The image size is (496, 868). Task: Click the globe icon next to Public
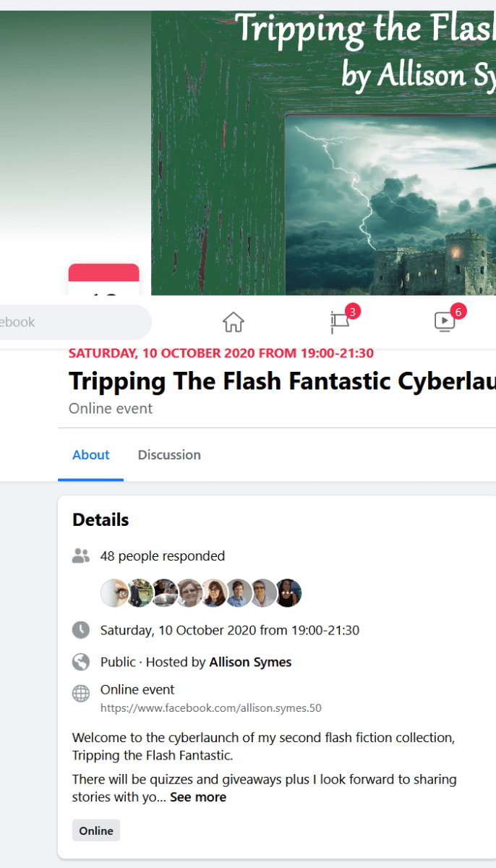81,662
